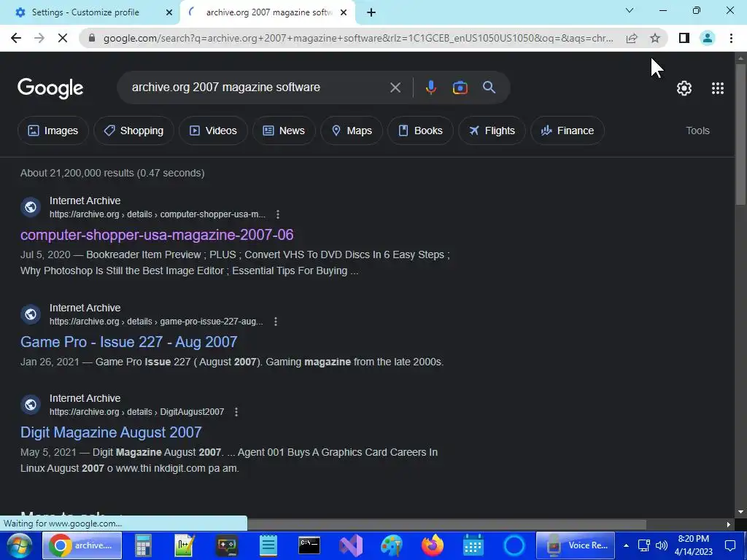
Task: Open the search Tools options
Action: pyautogui.click(x=697, y=131)
